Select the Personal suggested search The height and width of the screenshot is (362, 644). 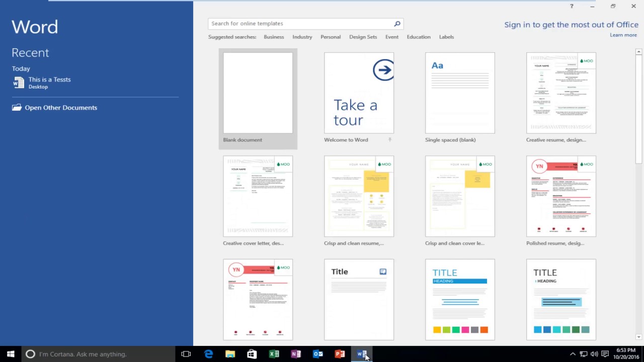331,37
